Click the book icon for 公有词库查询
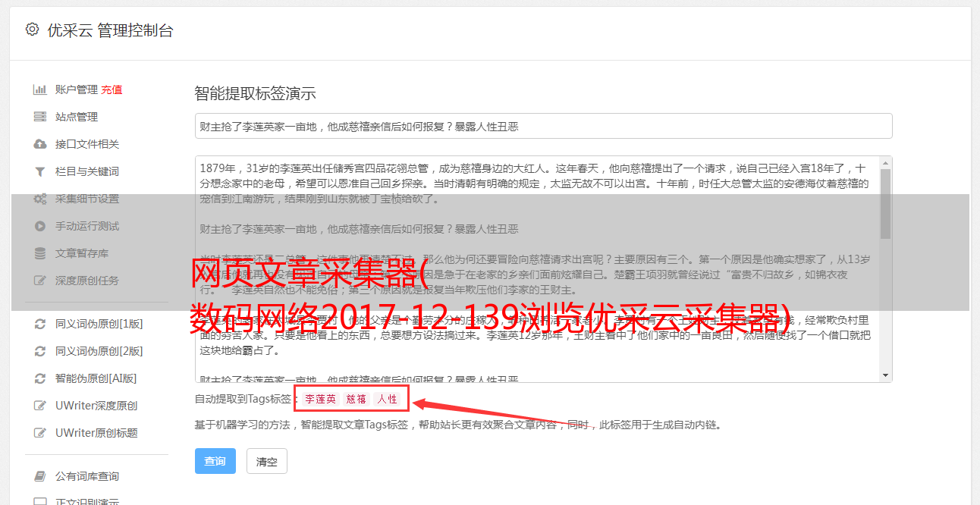 click(x=40, y=476)
